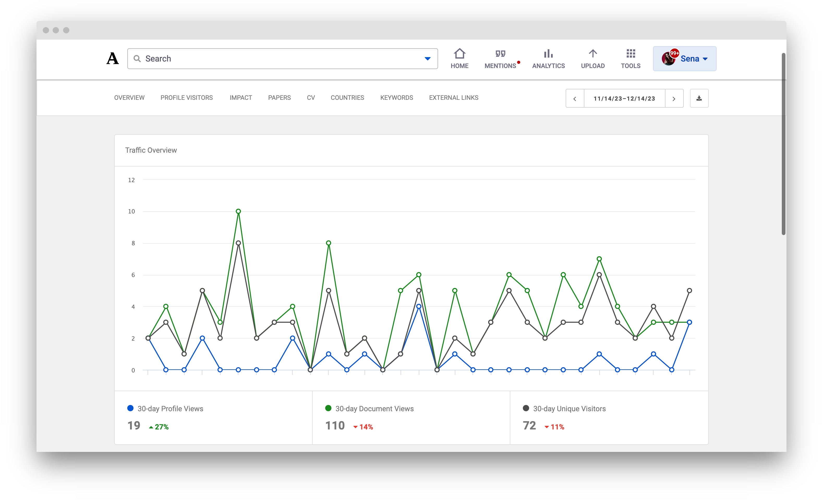This screenshot has height=504, width=823.
Task: Open Sena's profile picture
Action: 668,58
